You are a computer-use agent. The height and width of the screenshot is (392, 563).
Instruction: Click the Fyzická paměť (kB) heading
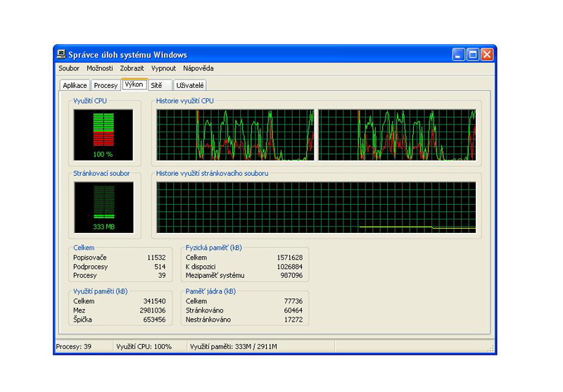[214, 248]
